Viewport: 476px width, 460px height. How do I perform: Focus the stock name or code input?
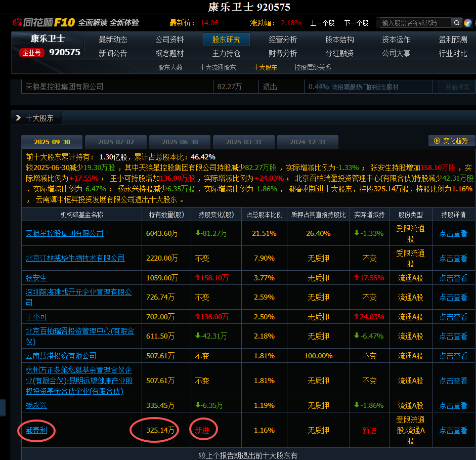[415, 23]
